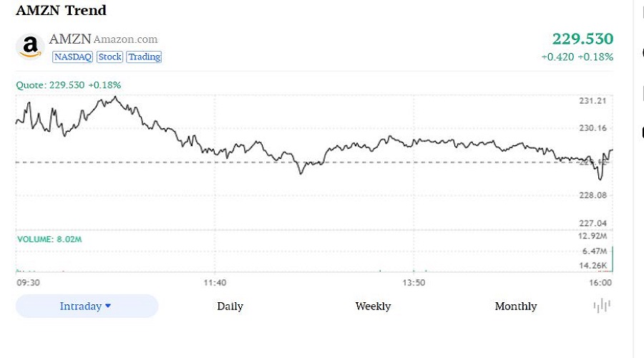Screen dimensions: 644x358
Task: Open the candlestick chart type icon
Action: [602, 306]
